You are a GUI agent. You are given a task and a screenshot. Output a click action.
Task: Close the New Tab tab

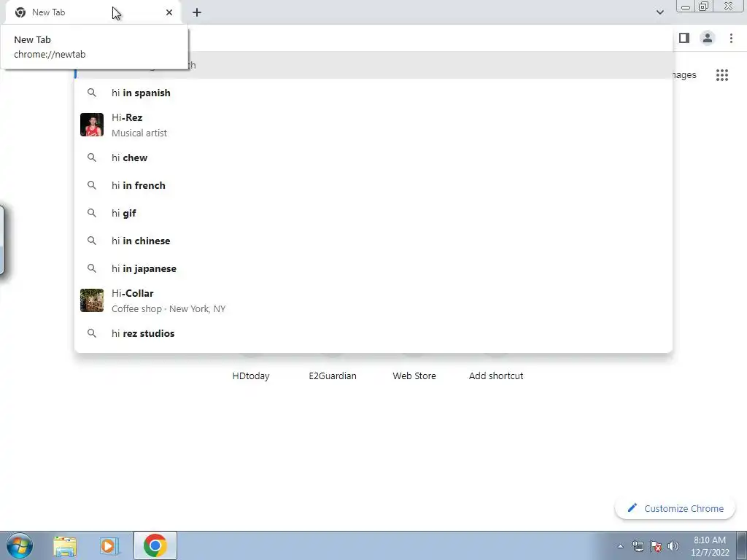tap(169, 12)
